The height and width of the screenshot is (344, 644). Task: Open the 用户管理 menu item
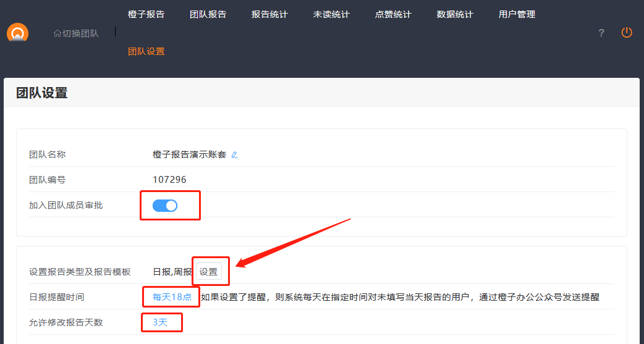pos(517,14)
